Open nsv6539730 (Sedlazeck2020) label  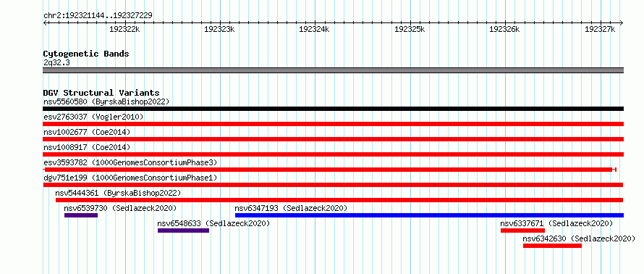120,208
